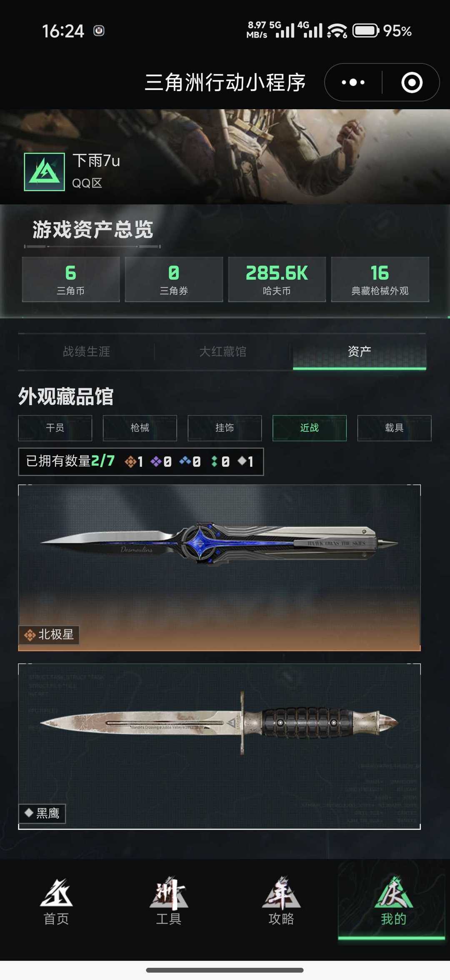Select 我的 in bottom navigation

[393, 902]
